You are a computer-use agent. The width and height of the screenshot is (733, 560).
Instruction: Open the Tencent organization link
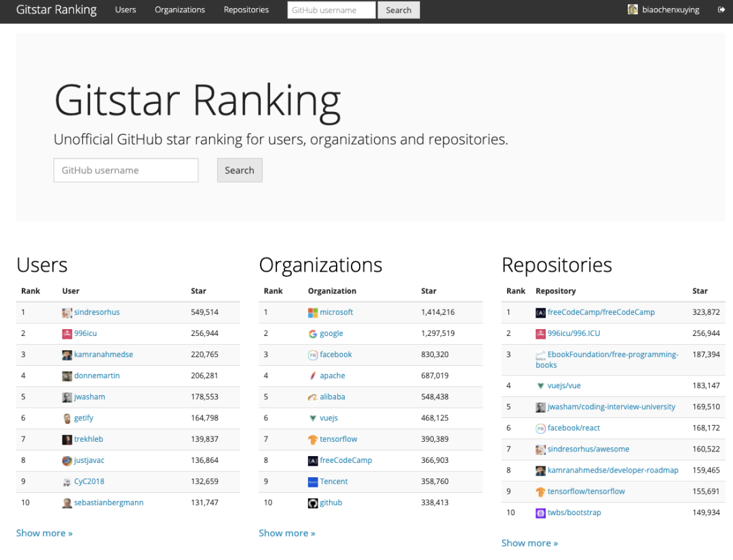point(334,481)
